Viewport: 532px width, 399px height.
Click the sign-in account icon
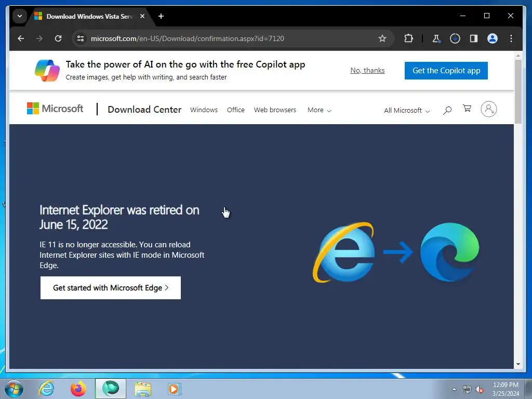(488, 109)
